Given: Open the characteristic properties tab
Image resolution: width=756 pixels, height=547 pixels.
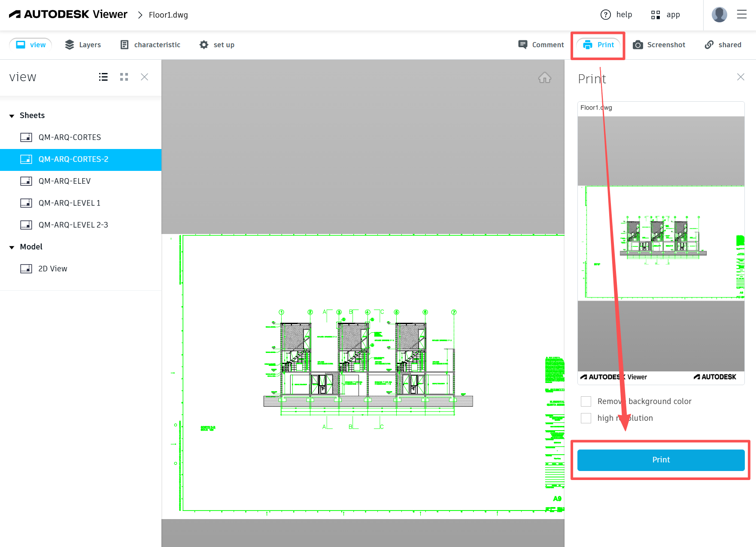Looking at the screenshot, I should tap(150, 45).
